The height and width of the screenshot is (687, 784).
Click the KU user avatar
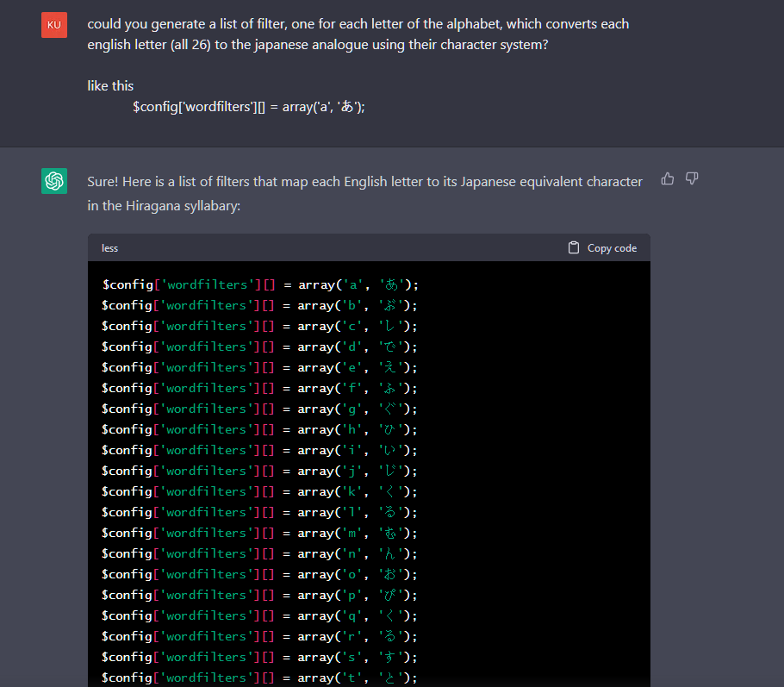pos(54,25)
